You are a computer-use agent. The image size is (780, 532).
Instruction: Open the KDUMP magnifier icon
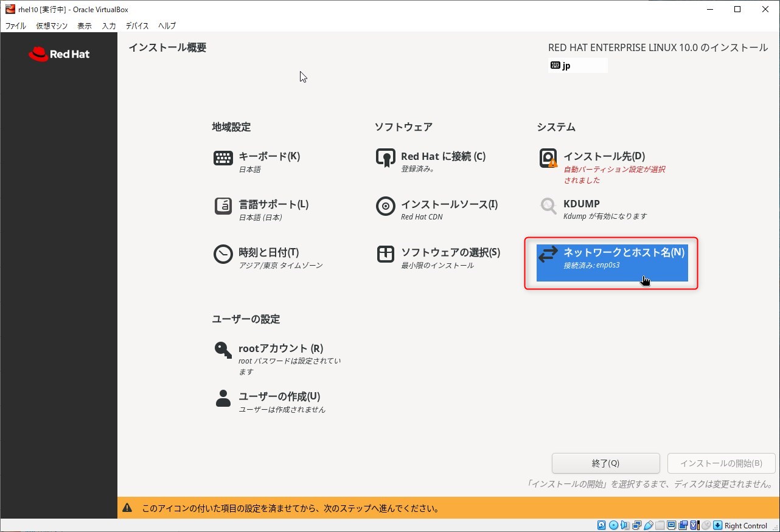coord(548,206)
